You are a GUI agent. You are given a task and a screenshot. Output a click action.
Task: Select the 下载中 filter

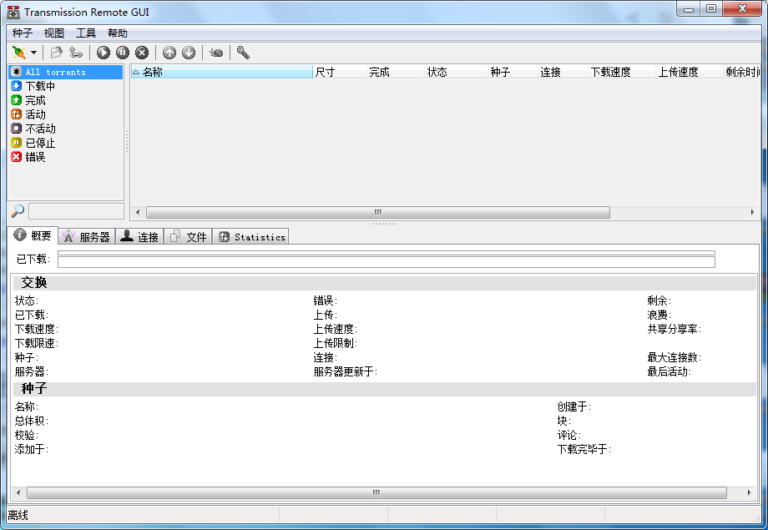coord(66,86)
